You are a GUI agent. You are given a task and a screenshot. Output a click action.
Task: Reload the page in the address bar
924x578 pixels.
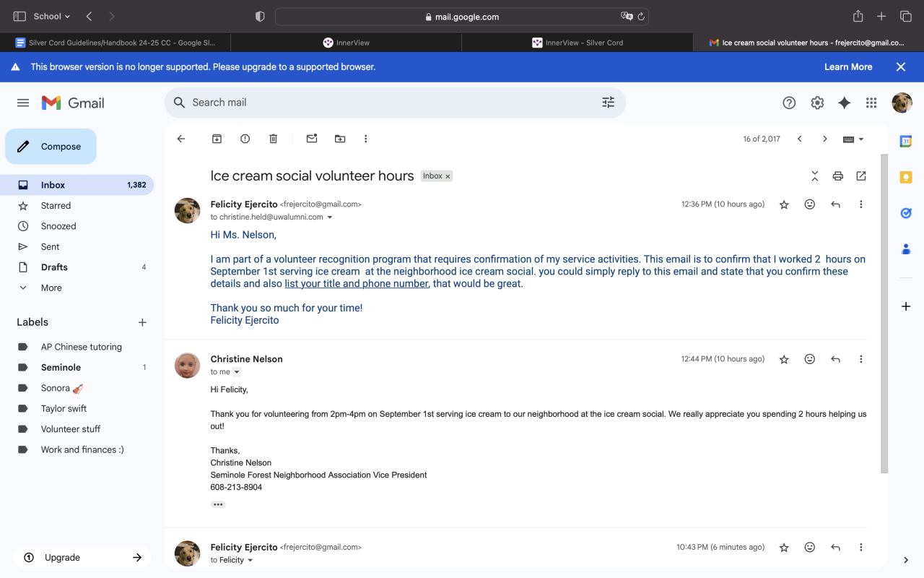point(641,17)
